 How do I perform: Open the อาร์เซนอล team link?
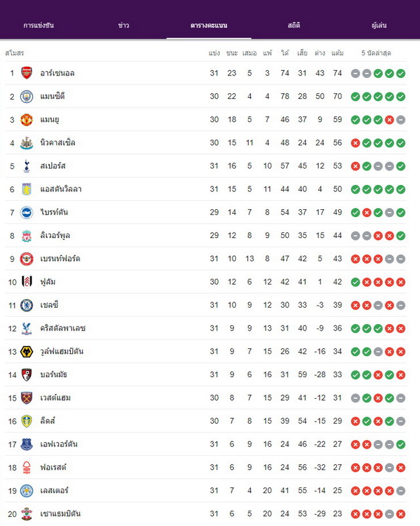coord(57,73)
